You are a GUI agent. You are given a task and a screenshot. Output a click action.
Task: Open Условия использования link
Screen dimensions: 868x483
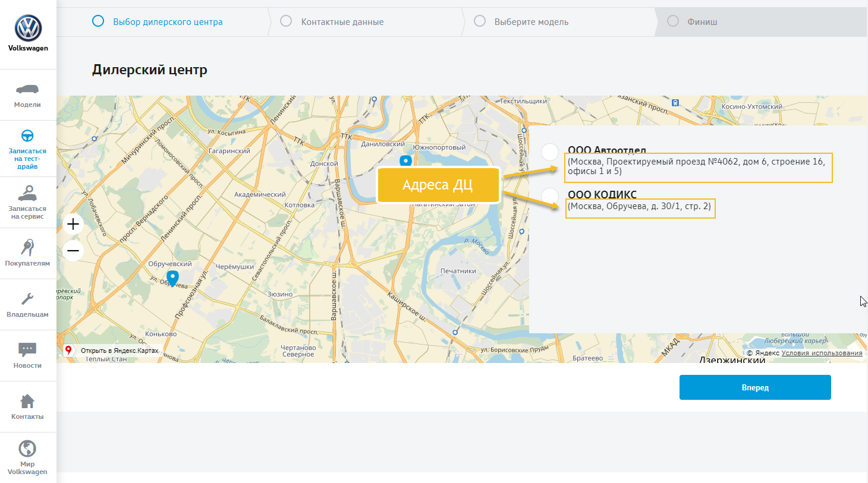click(x=822, y=353)
